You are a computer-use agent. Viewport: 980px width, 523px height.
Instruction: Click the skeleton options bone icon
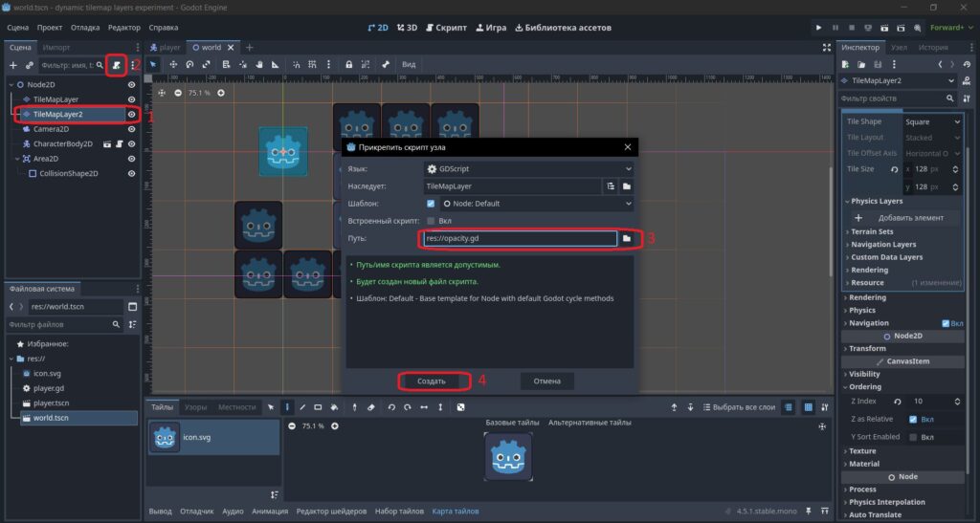(386, 64)
